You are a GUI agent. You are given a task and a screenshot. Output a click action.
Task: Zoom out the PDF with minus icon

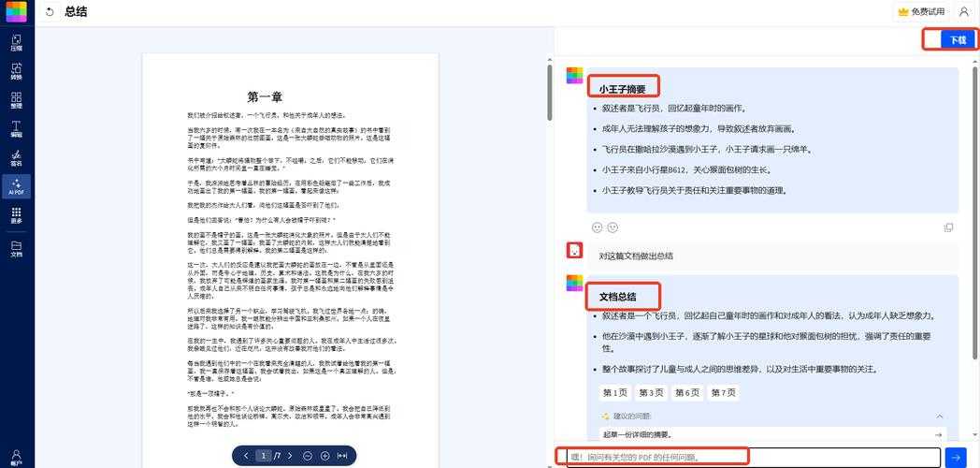pos(308,456)
